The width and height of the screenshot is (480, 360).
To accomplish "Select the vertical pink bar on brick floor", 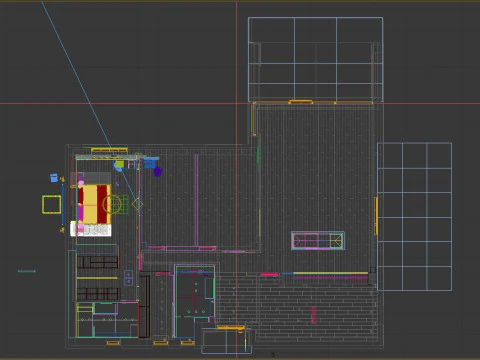I will (x=313, y=315).
